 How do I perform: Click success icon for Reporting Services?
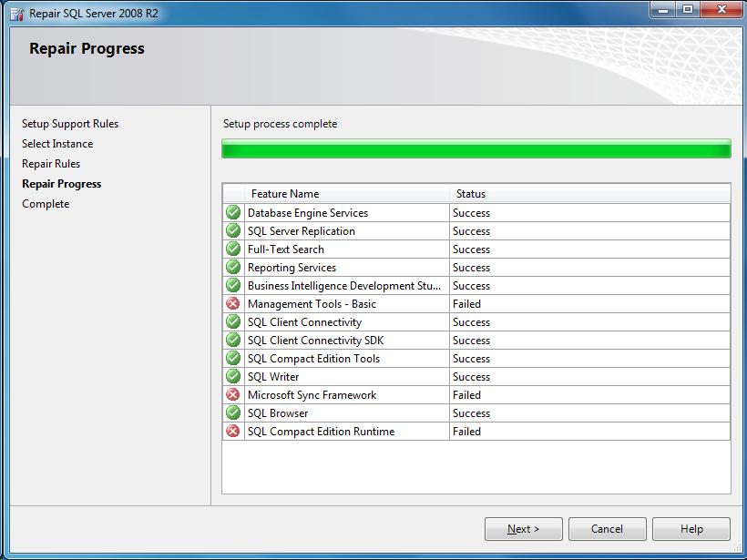[x=233, y=267]
